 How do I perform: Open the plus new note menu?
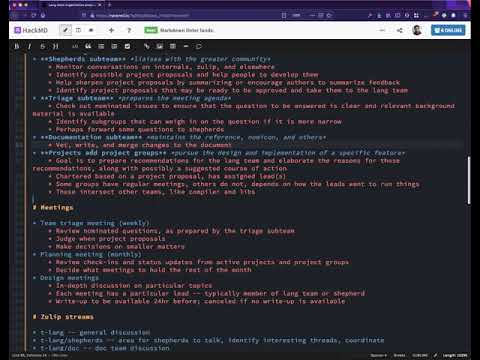tap(111, 30)
